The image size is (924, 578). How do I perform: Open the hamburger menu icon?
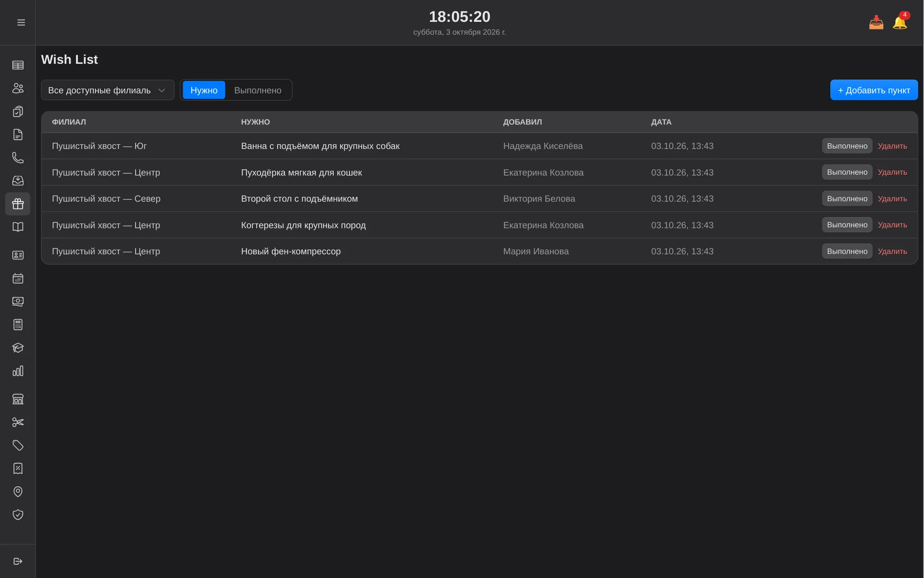coord(21,22)
